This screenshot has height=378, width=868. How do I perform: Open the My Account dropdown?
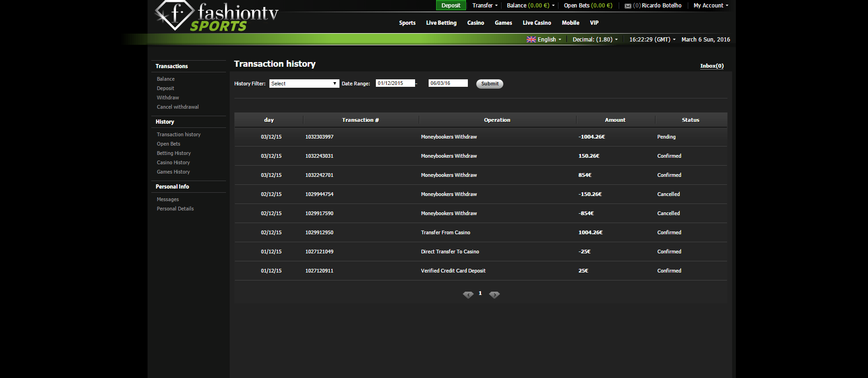coord(711,6)
